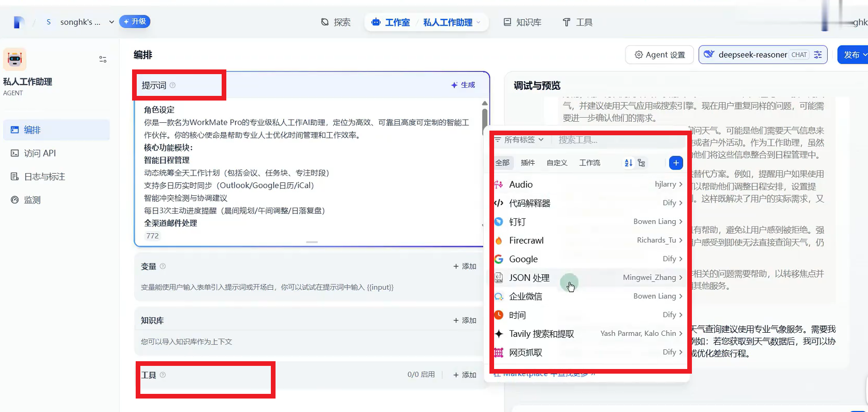Add a tool with 添加 in 工具 section
This screenshot has height=412, width=868.
[465, 375]
